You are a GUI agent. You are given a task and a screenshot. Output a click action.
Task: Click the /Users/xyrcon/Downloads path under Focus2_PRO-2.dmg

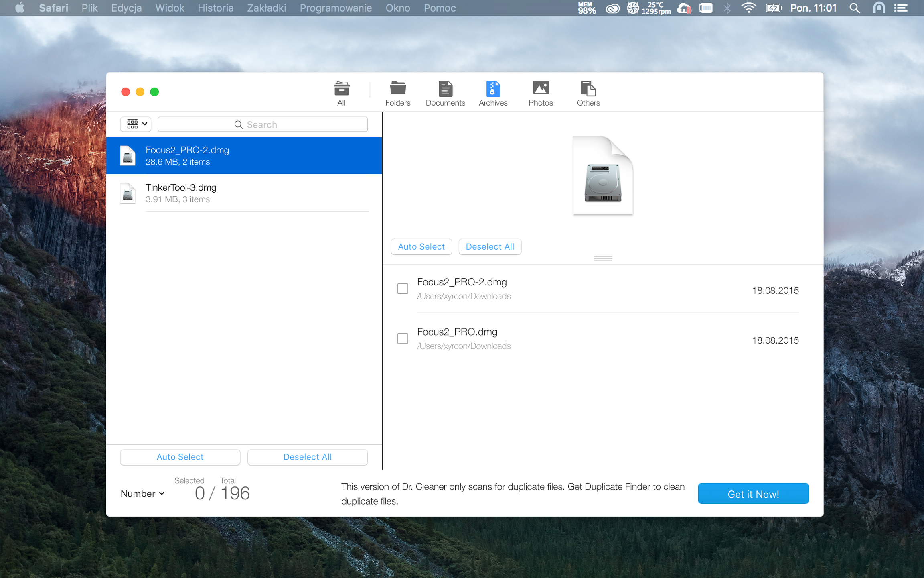coord(464,296)
